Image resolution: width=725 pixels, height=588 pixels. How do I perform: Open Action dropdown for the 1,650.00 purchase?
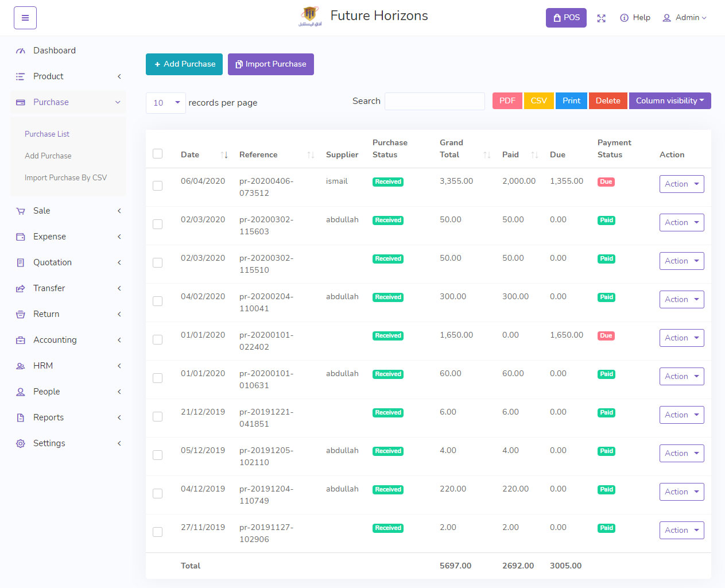[x=681, y=338]
